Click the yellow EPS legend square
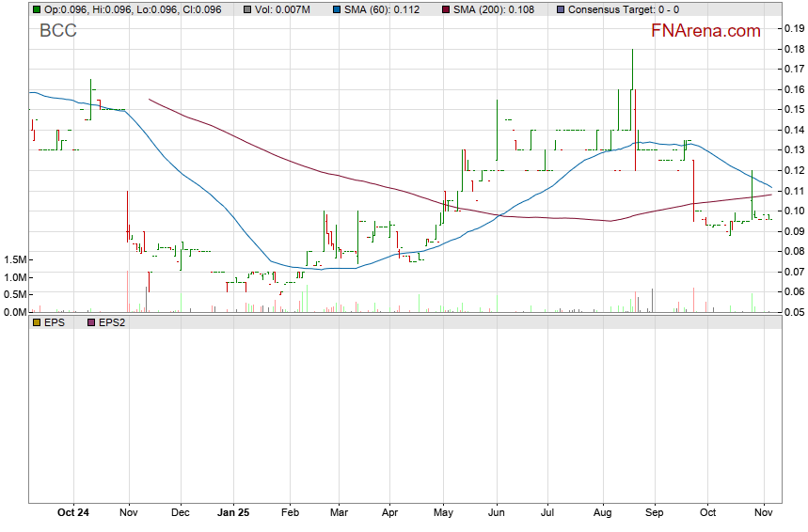This screenshot has width=808, height=532. pos(36,322)
